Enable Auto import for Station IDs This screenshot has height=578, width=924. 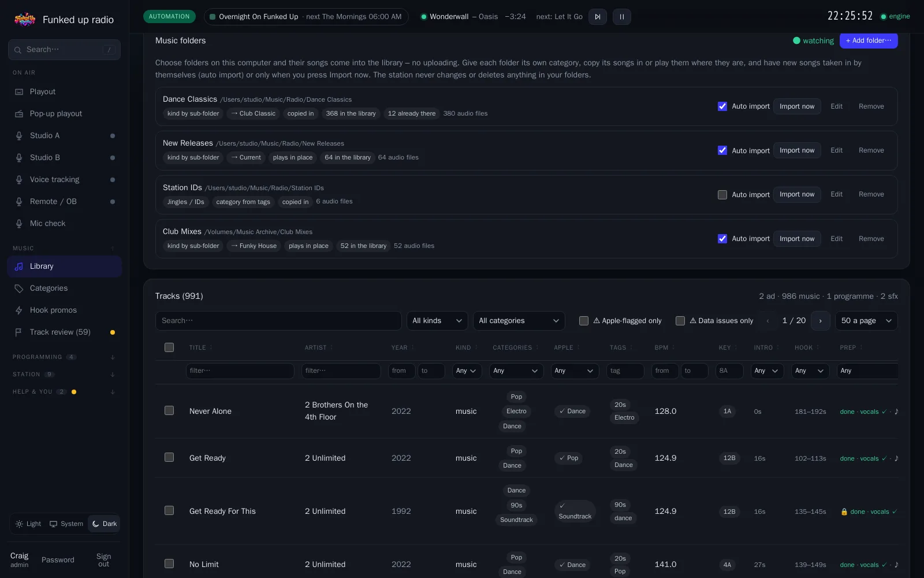(x=722, y=195)
